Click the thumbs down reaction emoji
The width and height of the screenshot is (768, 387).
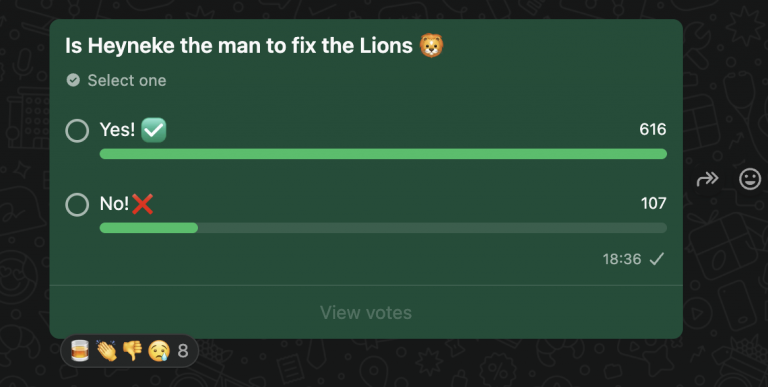pyautogui.click(x=132, y=351)
